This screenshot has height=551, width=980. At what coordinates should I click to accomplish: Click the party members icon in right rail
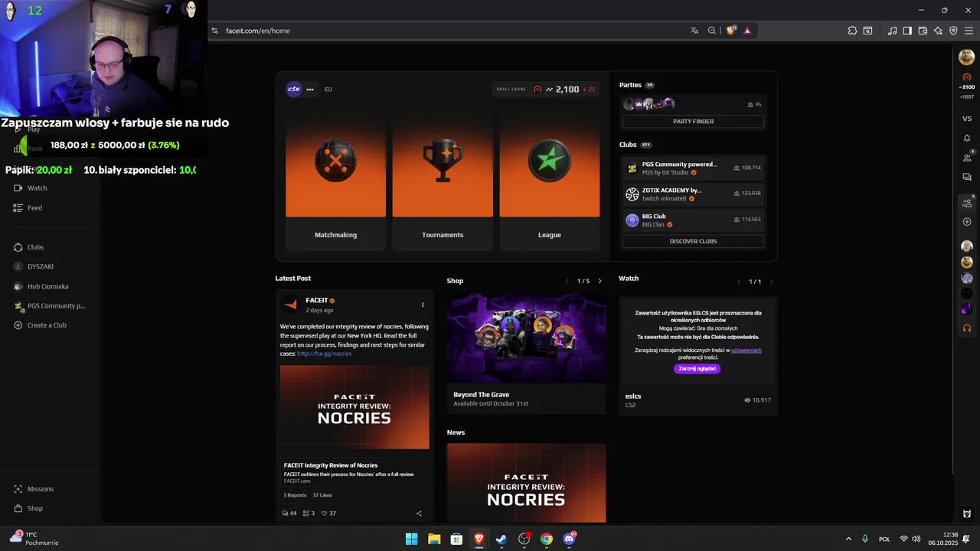[967, 202]
